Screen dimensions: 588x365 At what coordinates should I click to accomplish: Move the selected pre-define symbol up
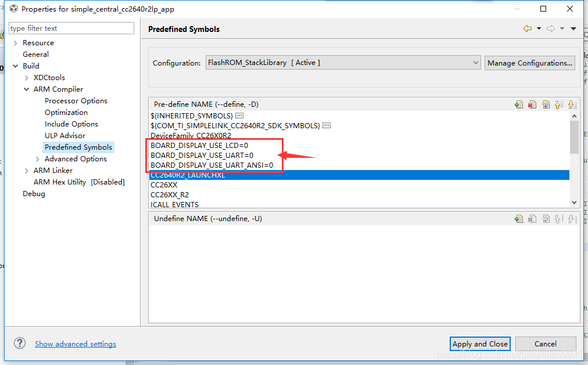(x=558, y=104)
